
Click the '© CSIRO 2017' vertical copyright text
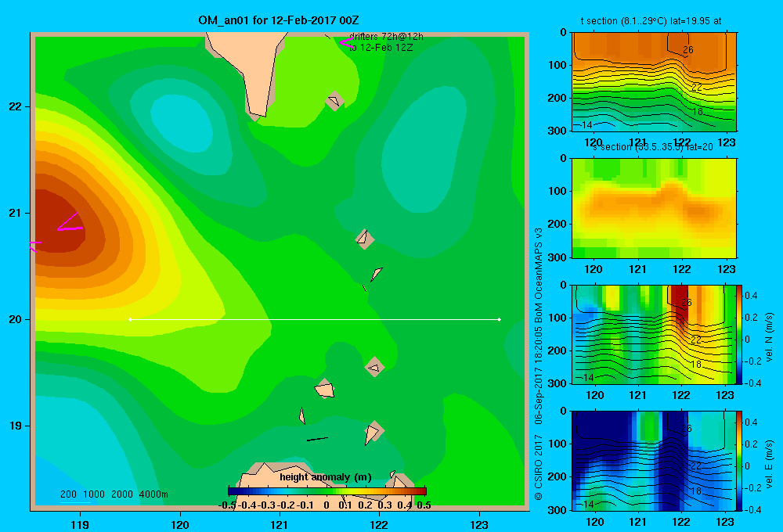(539, 467)
